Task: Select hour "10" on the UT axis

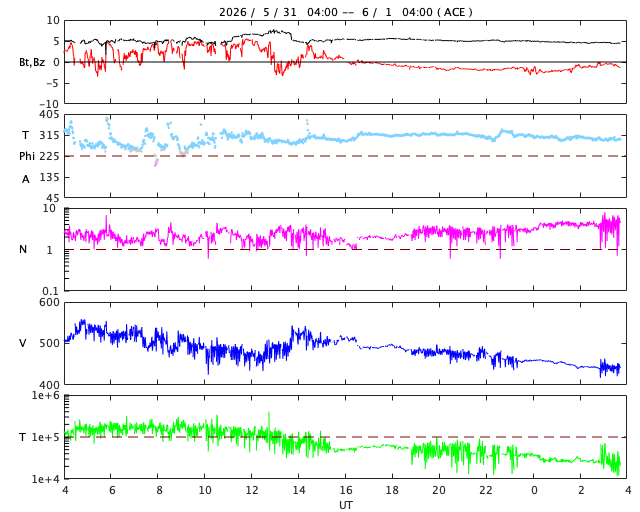Action: (x=205, y=490)
